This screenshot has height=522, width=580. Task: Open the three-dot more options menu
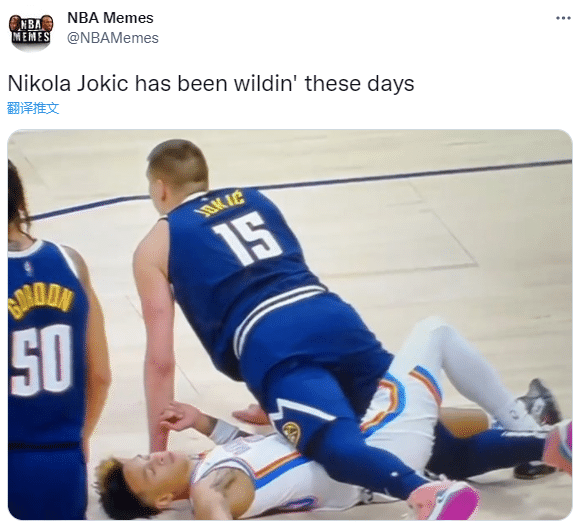563,18
